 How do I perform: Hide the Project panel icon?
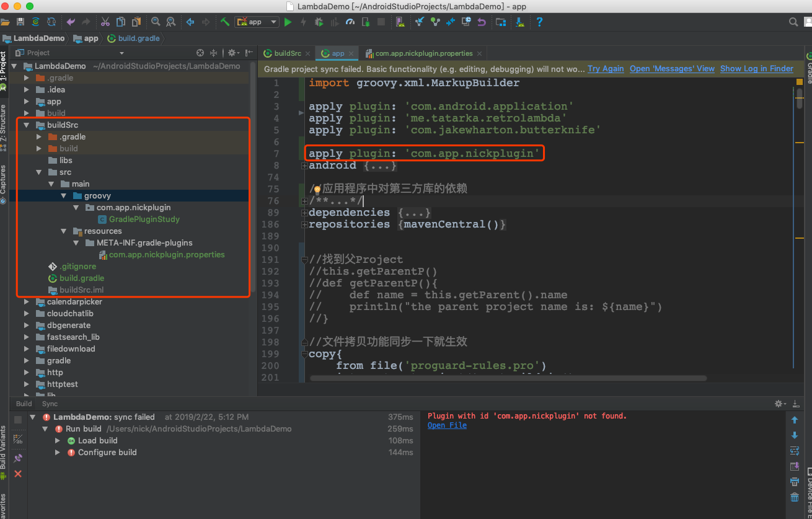pos(248,53)
